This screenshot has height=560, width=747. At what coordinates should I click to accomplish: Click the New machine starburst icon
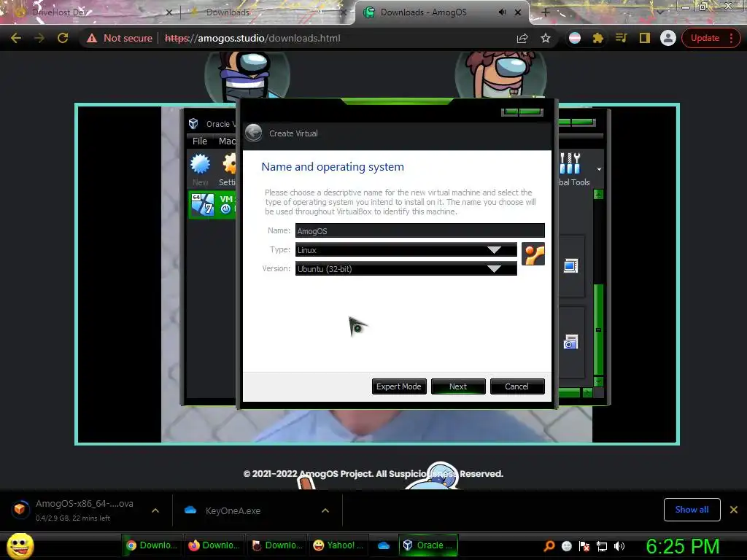[x=200, y=169]
